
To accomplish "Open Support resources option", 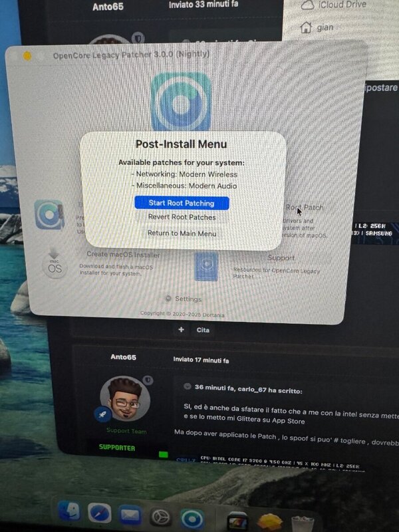I will (x=281, y=258).
